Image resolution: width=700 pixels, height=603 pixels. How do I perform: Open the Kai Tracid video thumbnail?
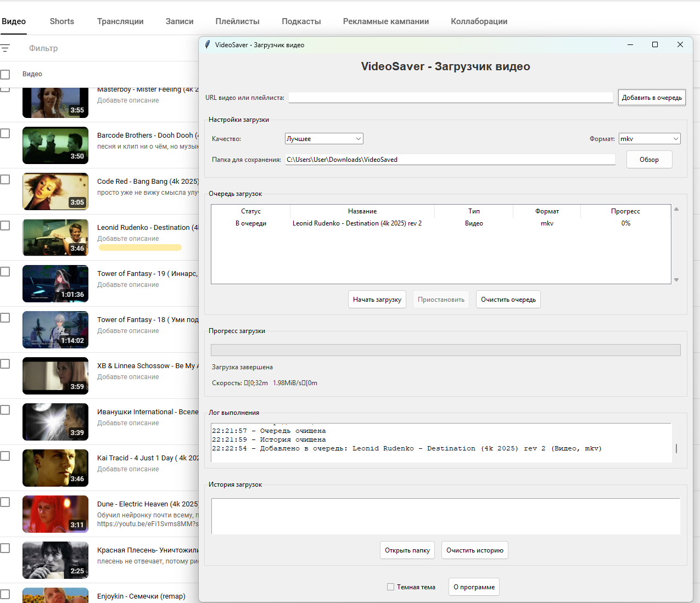click(x=55, y=468)
